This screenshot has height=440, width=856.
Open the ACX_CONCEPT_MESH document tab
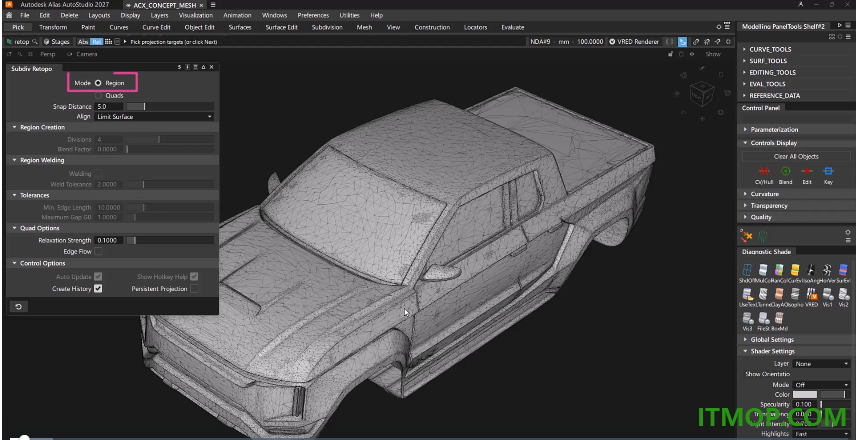pyautogui.click(x=164, y=5)
